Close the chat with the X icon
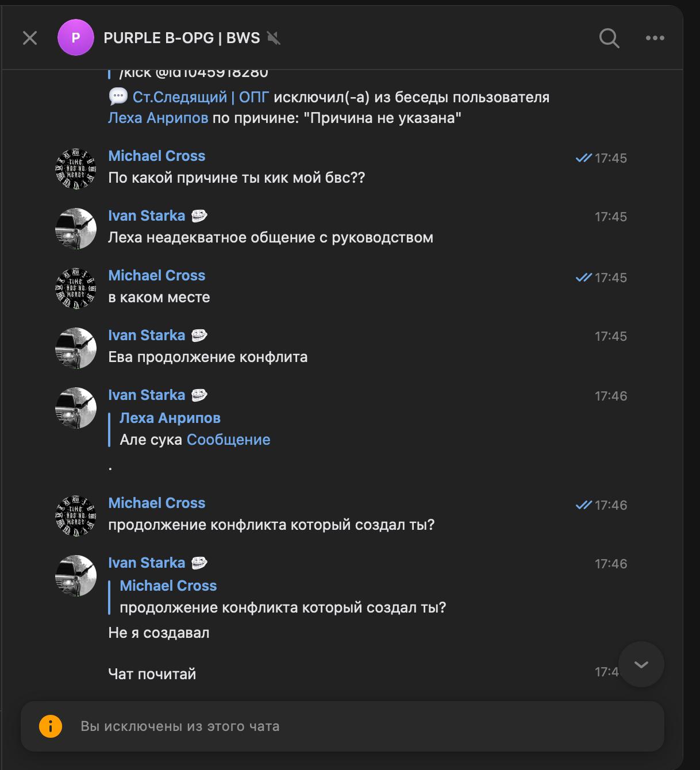 click(30, 38)
